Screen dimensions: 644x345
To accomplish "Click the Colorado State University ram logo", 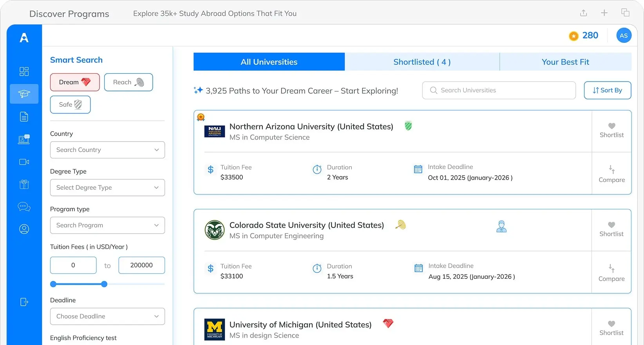I will click(215, 230).
